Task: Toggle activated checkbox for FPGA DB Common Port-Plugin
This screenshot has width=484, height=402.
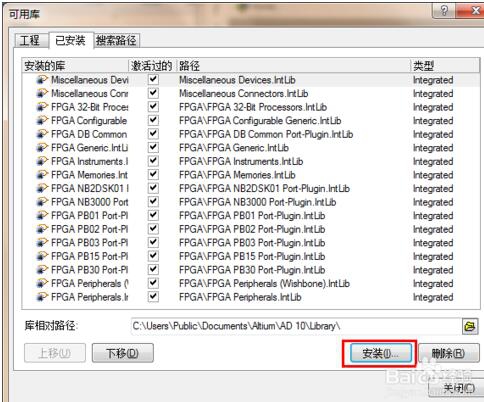Action: 153,134
